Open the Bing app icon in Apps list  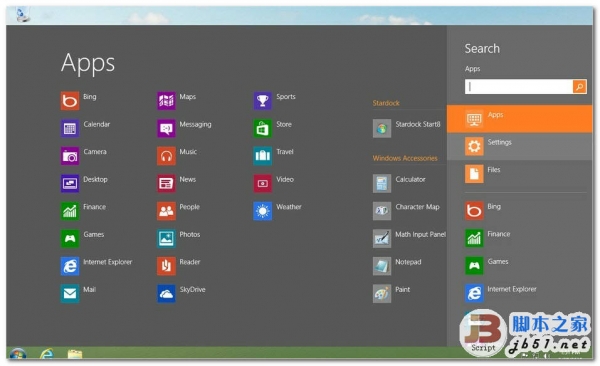tap(70, 101)
